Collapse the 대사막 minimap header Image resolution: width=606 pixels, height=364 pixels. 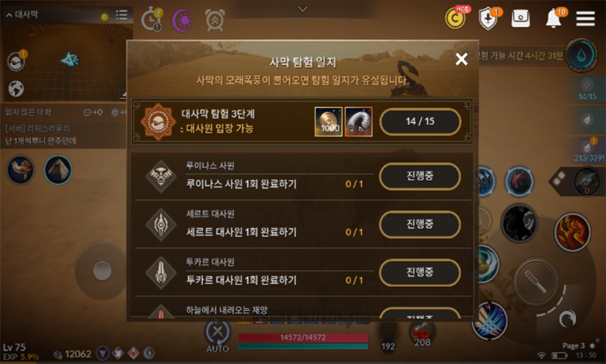[x=22, y=14]
